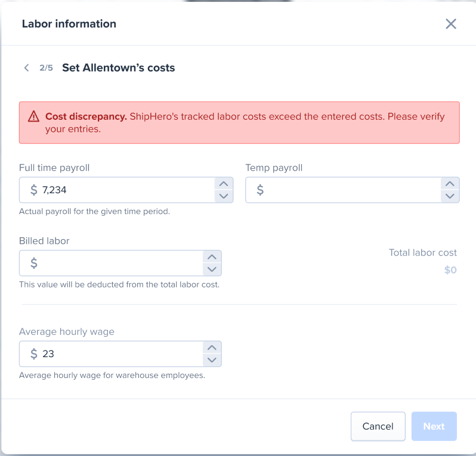Image resolution: width=476 pixels, height=456 pixels.
Task: Select the Temp payroll input field
Action: [x=343, y=190]
